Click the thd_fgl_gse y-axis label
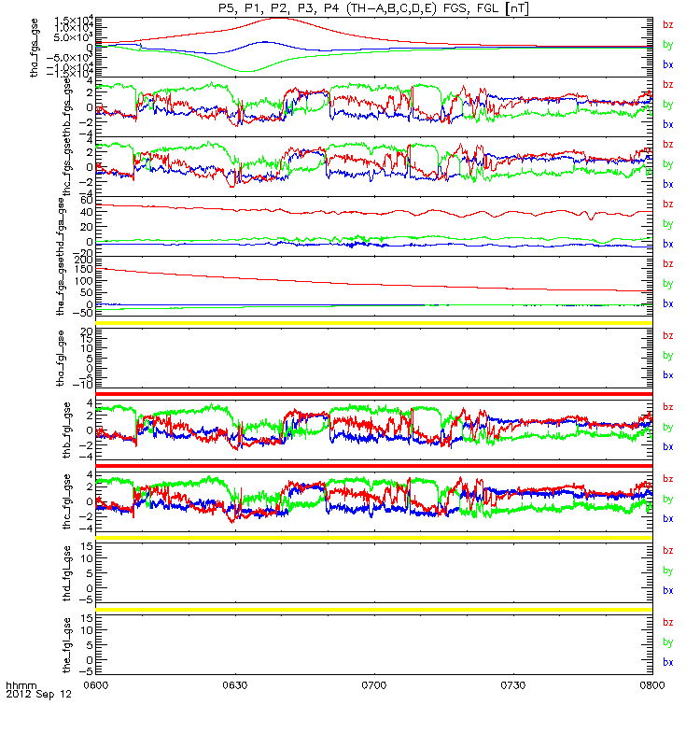The image size is (700, 747). 66,573
